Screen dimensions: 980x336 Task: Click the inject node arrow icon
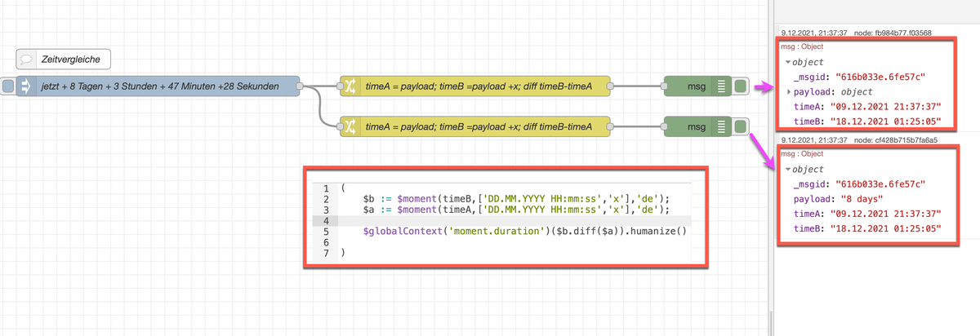[x=24, y=86]
